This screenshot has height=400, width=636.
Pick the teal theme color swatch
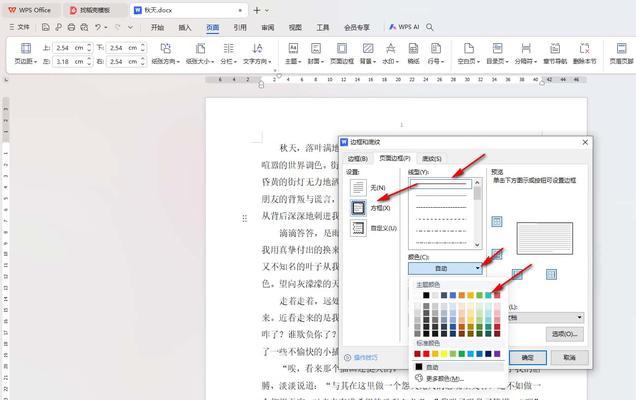[x=488, y=295]
